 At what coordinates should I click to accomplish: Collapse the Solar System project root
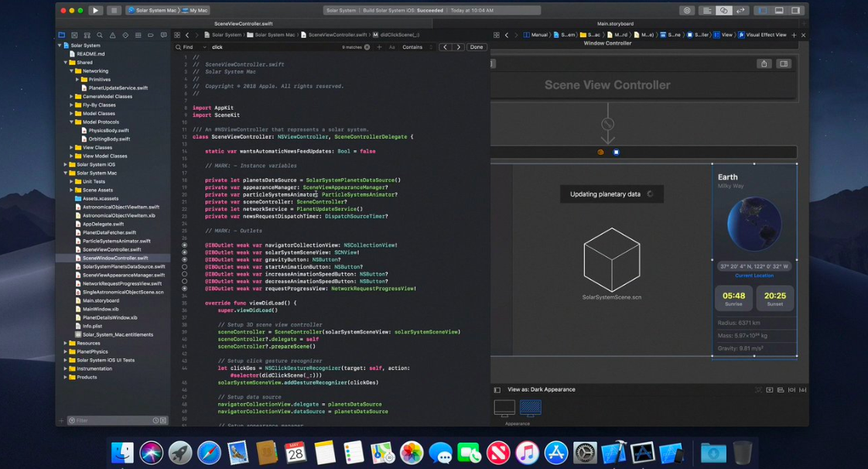coord(60,46)
